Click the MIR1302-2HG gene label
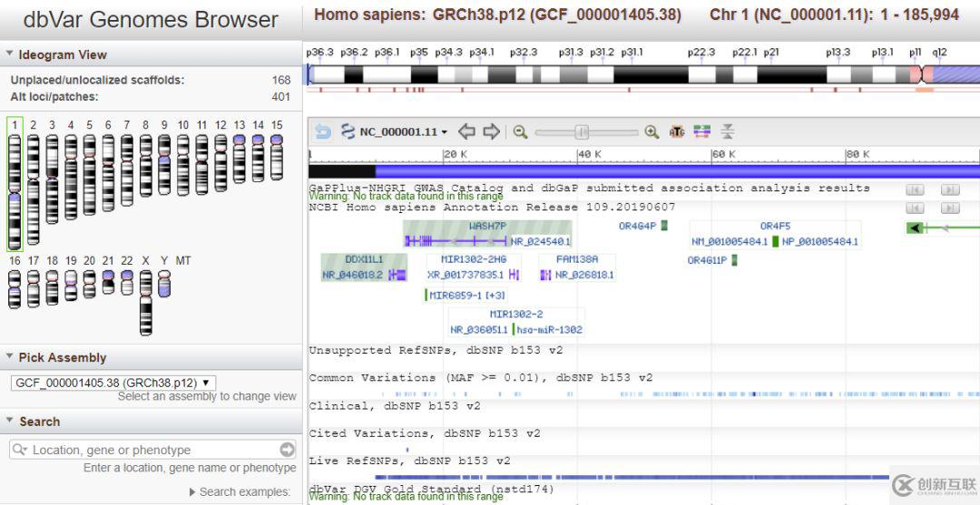This screenshot has width=980, height=505. click(x=474, y=259)
